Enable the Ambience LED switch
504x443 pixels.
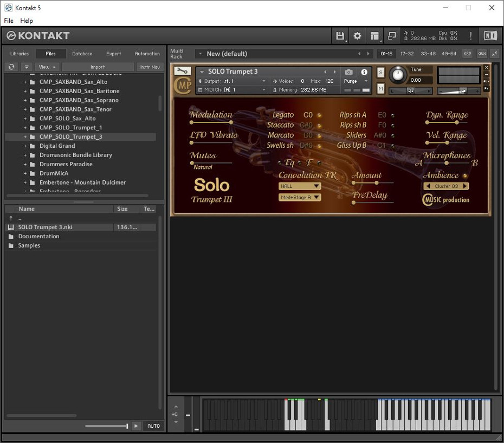[465, 175]
